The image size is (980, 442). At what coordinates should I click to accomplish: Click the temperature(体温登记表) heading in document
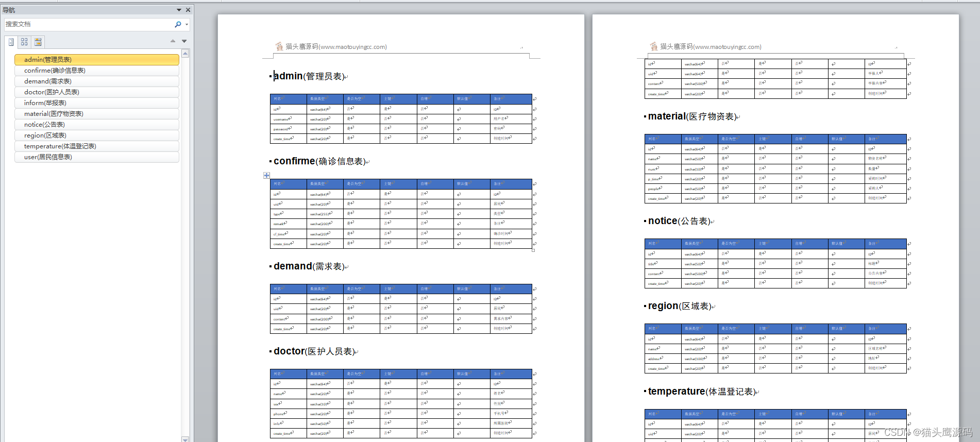702,392
